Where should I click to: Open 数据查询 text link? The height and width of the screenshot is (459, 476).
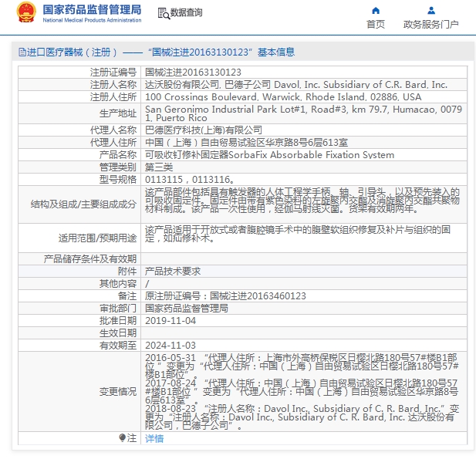(x=186, y=13)
